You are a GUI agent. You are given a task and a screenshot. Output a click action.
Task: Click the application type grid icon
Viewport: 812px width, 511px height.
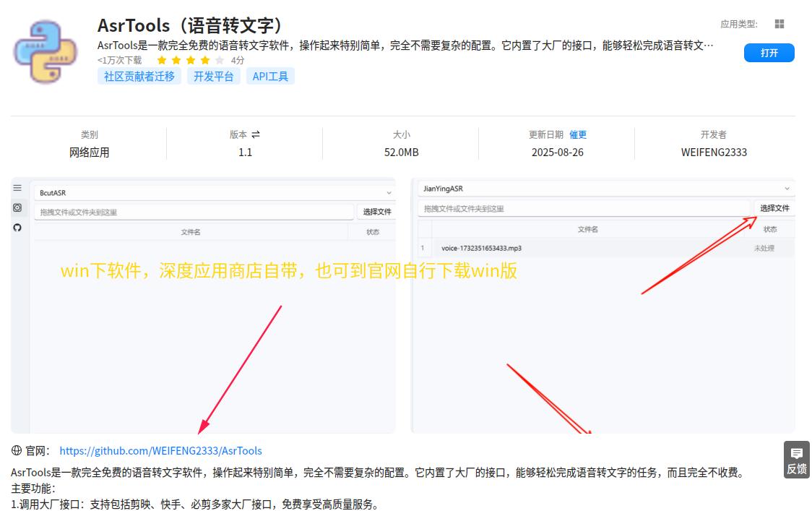779,24
